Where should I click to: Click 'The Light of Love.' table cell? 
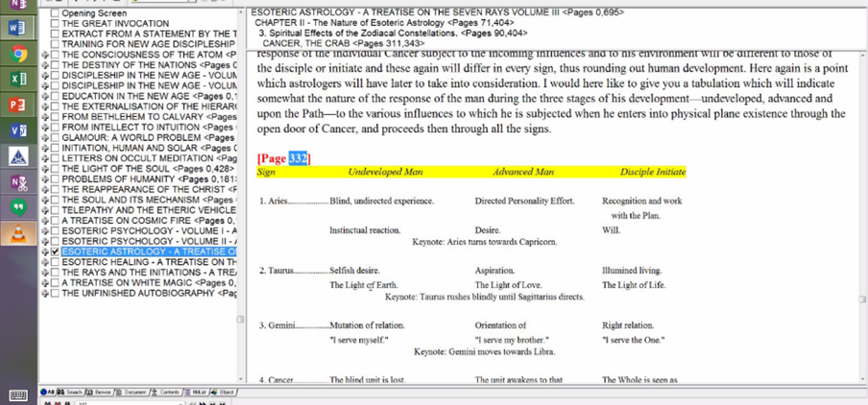[x=508, y=285]
